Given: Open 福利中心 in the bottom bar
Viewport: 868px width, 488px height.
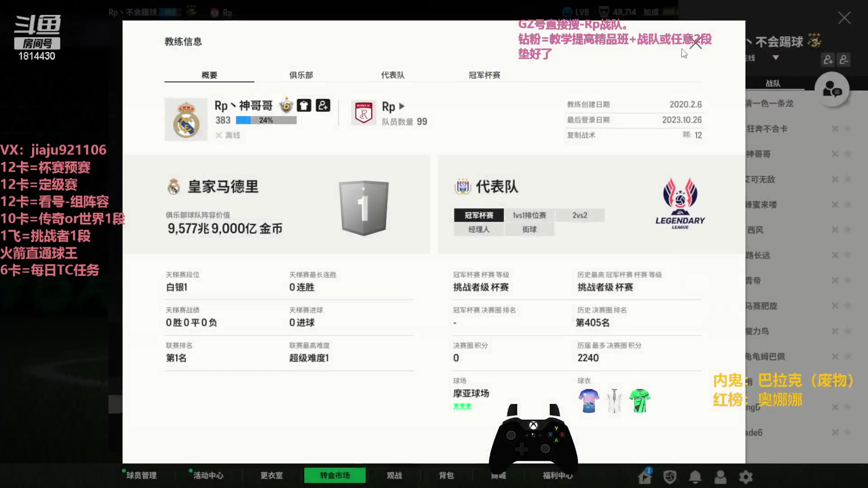Looking at the screenshot, I should point(557,475).
